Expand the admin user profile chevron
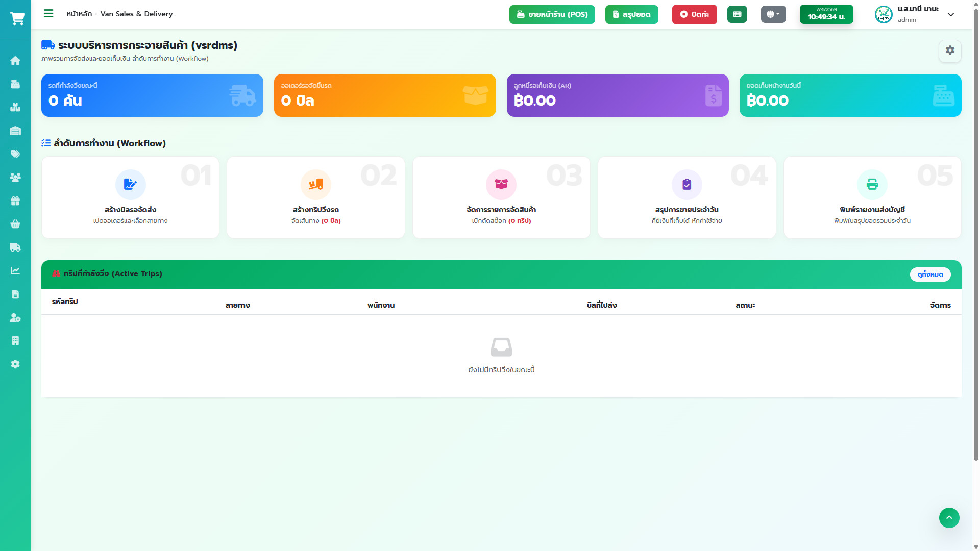Screen dimensions: 980x551 951,14
